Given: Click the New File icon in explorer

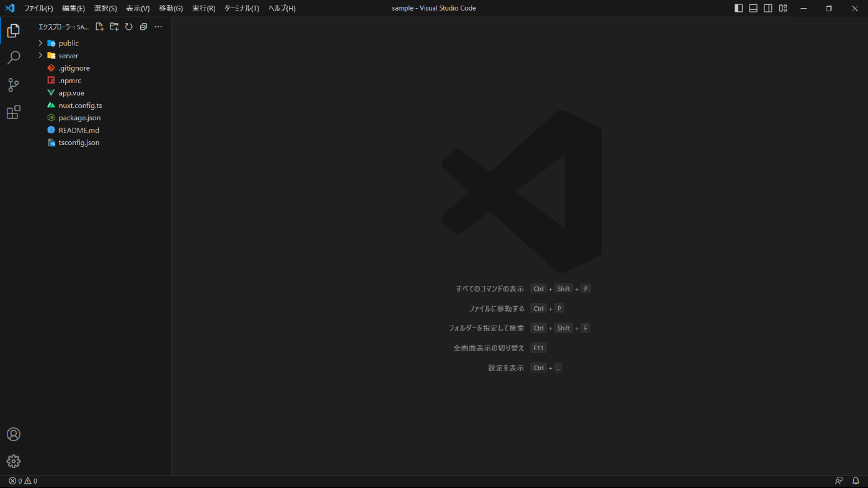Looking at the screenshot, I should 99,27.
